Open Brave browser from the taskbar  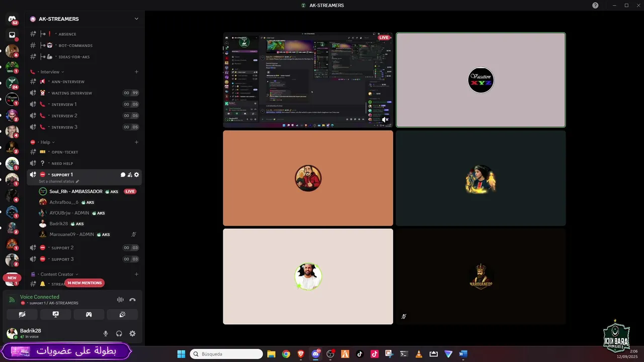[x=301, y=354]
